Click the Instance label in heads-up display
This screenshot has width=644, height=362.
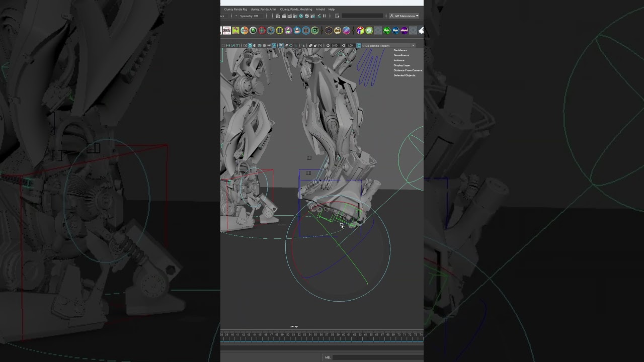click(399, 60)
